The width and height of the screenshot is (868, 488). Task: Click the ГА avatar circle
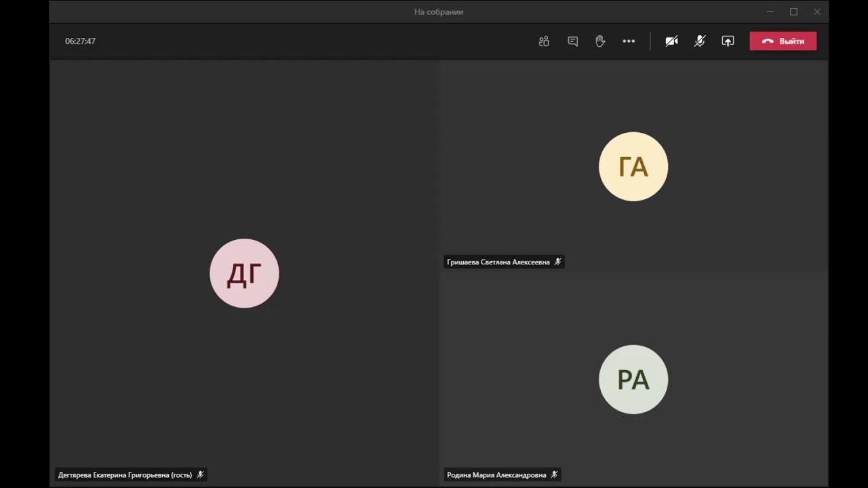point(633,167)
